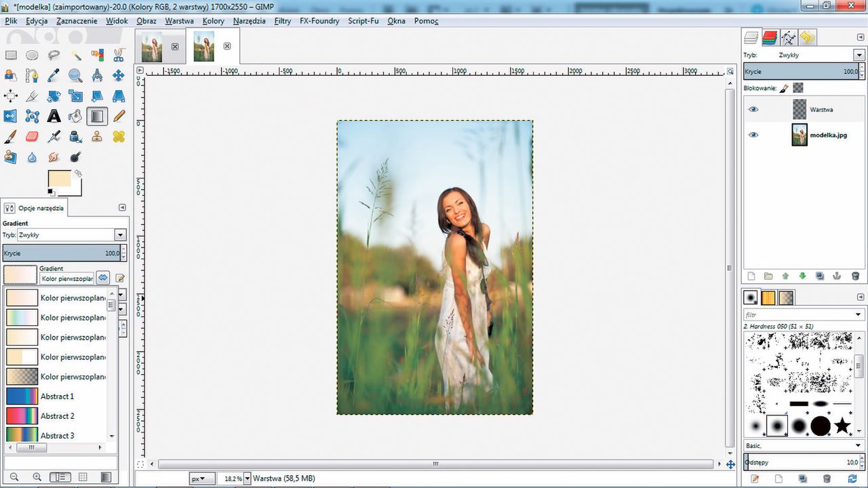Select the Ink tool
This screenshot has height=488, width=868.
click(75, 137)
